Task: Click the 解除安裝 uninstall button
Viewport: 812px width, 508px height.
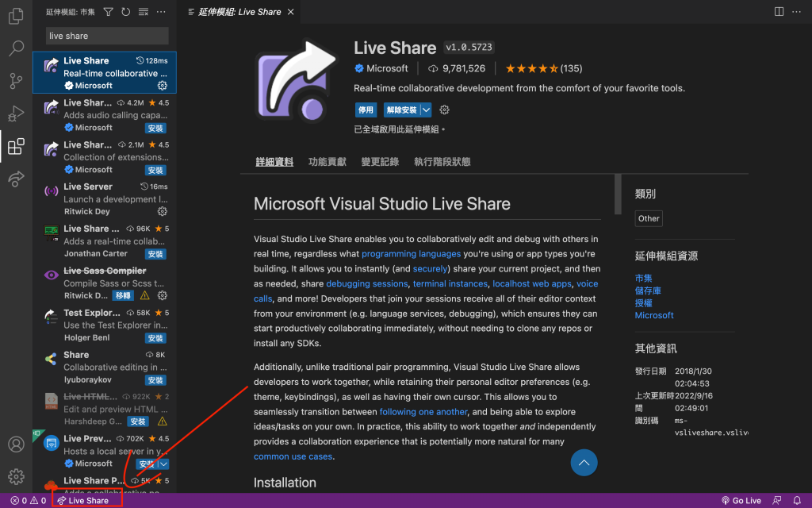Action: click(402, 110)
